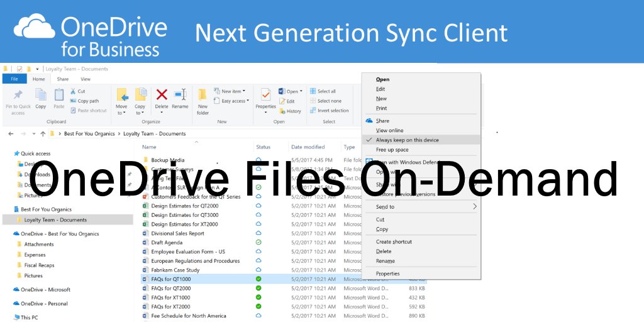Choose Free up space in context menu
The width and height of the screenshot is (644, 322).
pyautogui.click(x=421, y=150)
